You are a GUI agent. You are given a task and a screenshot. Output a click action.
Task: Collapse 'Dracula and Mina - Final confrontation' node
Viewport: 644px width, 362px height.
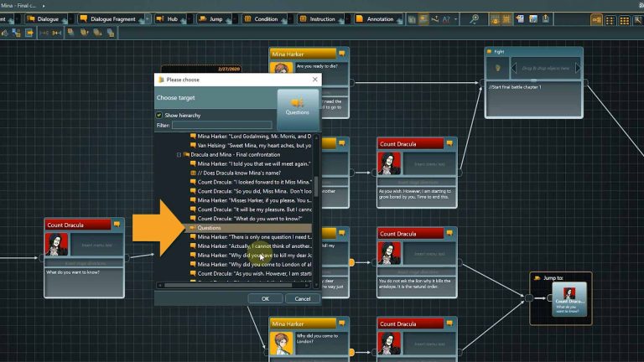[x=179, y=155]
